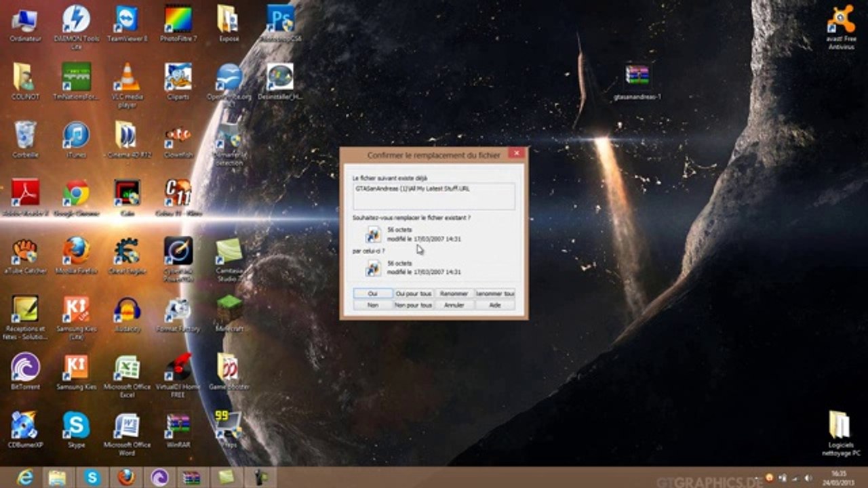Select the Cliparts desktop icon

pos(178,81)
